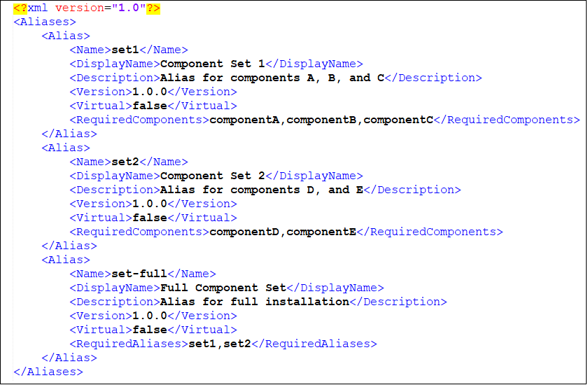Click the 'Alias for full installation' description text
588x385 pixels.
[255, 302]
